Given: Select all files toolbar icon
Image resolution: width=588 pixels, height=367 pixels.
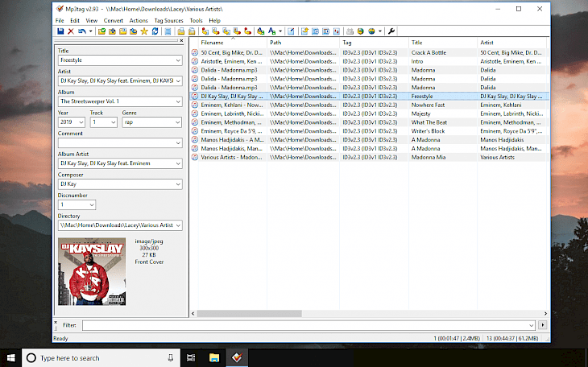Looking at the screenshot, I should [168, 31].
